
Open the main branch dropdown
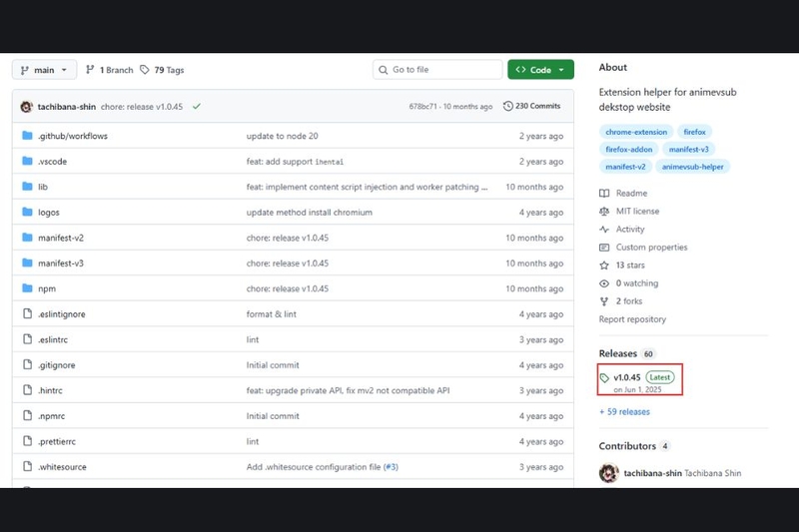44,70
